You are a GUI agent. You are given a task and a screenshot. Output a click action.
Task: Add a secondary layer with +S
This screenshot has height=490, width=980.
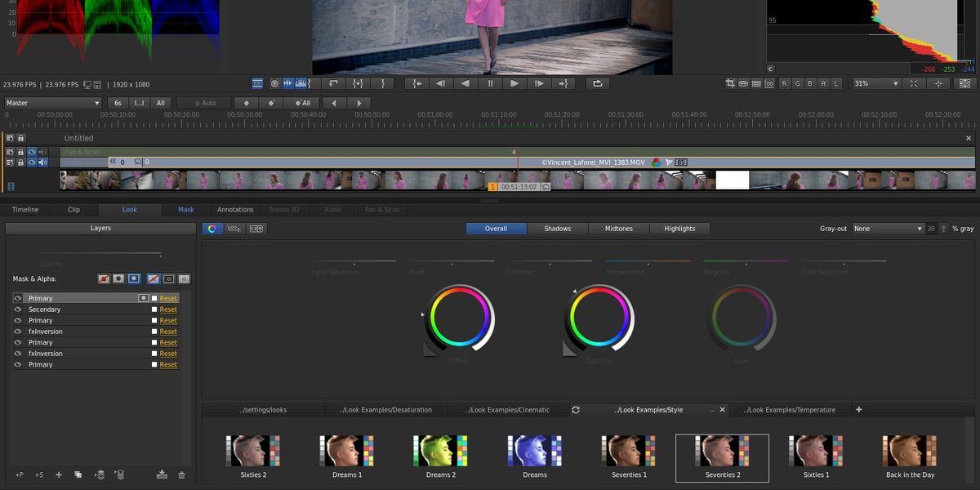tap(38, 474)
